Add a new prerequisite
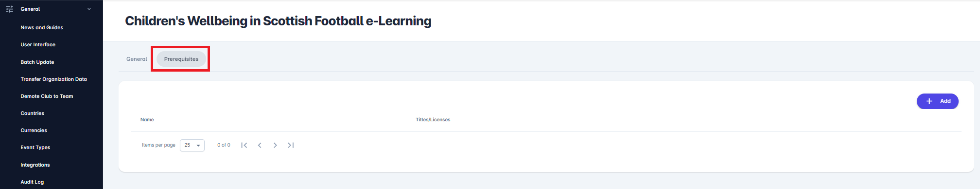980x189 pixels. click(937, 101)
